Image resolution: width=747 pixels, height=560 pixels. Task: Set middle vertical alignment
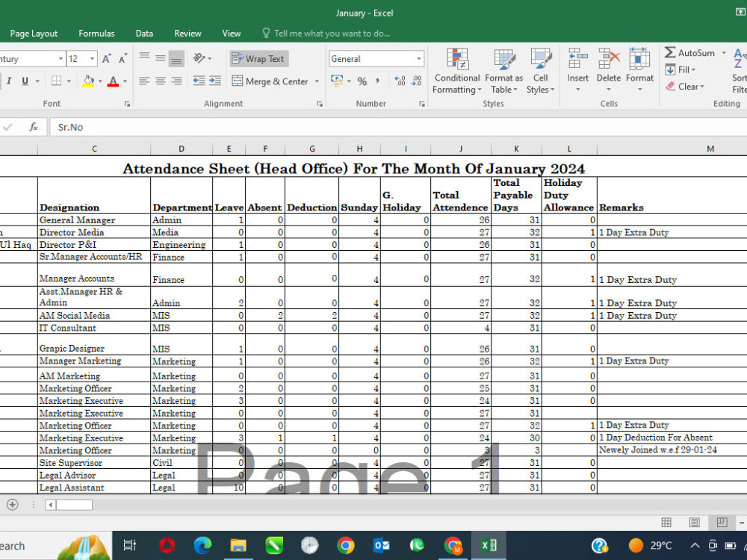click(160, 58)
